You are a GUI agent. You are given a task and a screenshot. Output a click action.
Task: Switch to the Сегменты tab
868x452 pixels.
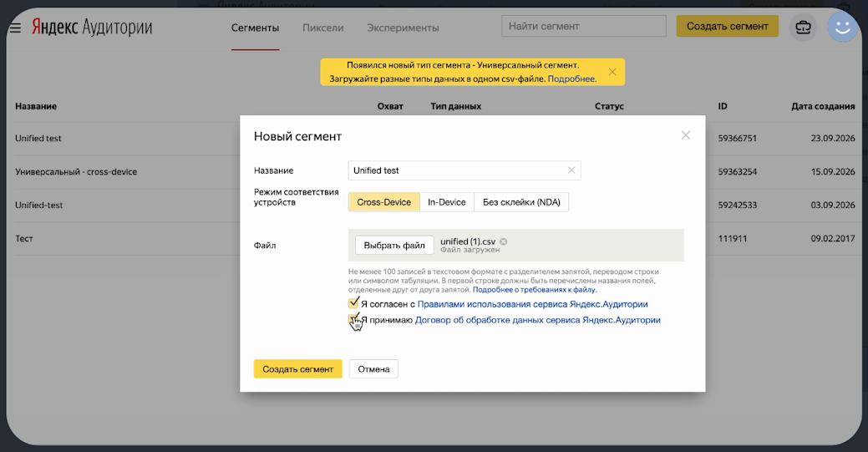point(255,28)
